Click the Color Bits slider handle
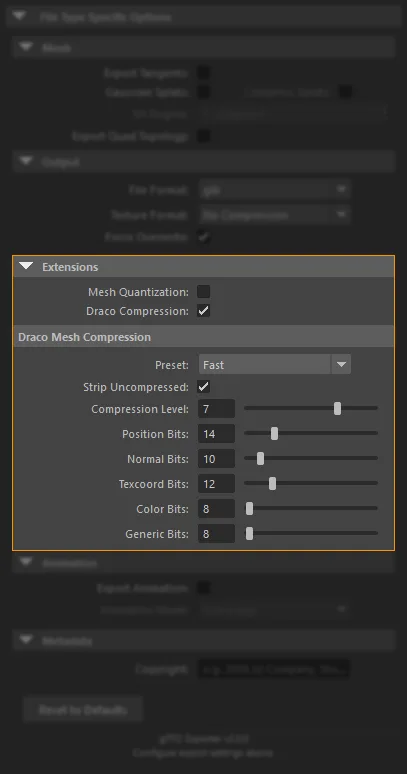 point(250,508)
